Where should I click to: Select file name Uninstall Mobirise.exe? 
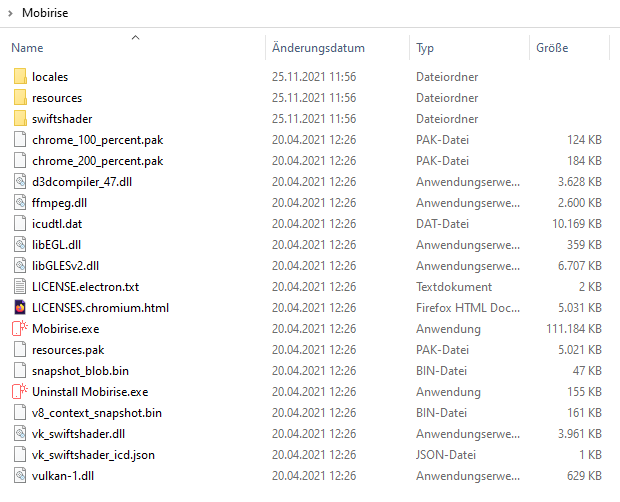(x=90, y=392)
